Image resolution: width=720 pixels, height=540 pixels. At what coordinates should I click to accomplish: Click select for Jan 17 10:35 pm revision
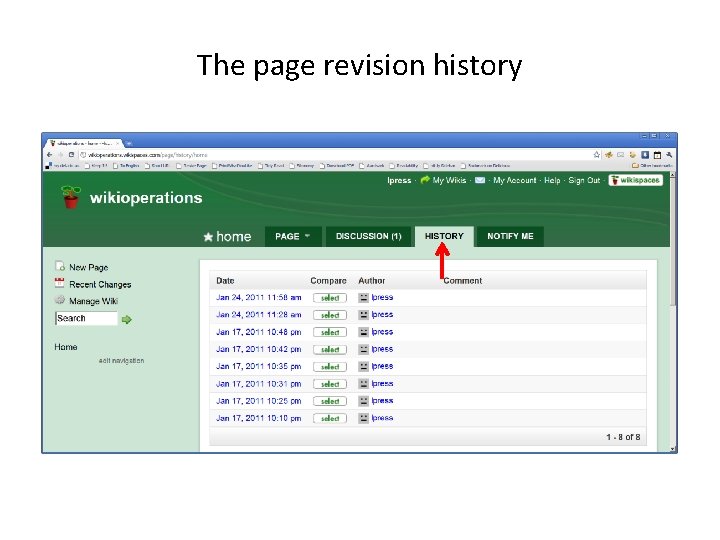[x=330, y=367]
